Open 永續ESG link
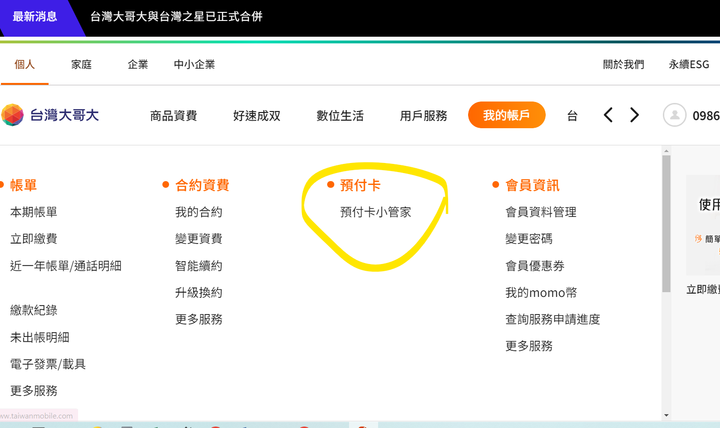Image resolution: width=720 pixels, height=428 pixels. pos(689,64)
